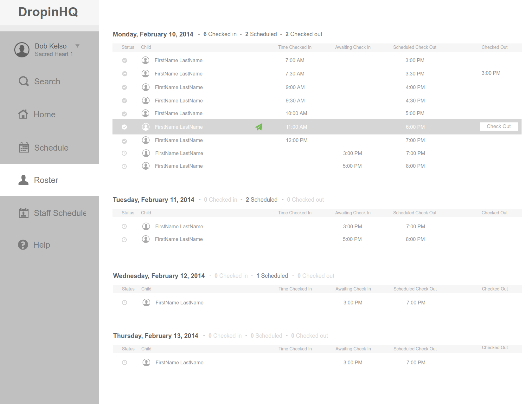
Task: Click child avatar in Tuesday 3:00 PM row
Action: (146, 226)
